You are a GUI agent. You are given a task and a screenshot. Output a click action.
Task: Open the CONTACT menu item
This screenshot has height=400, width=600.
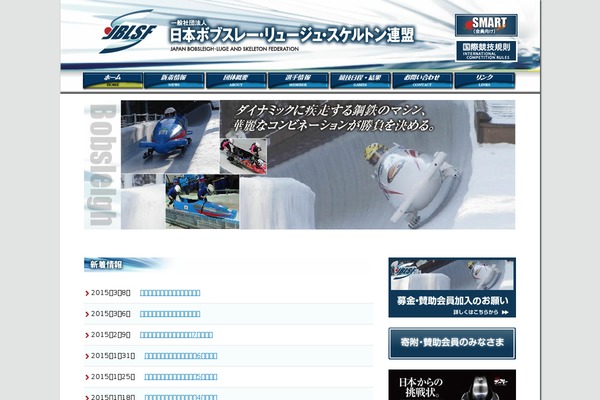pos(422,80)
